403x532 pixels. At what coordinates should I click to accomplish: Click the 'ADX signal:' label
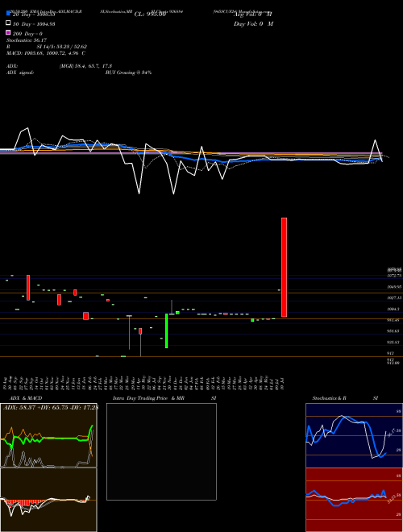20,73
